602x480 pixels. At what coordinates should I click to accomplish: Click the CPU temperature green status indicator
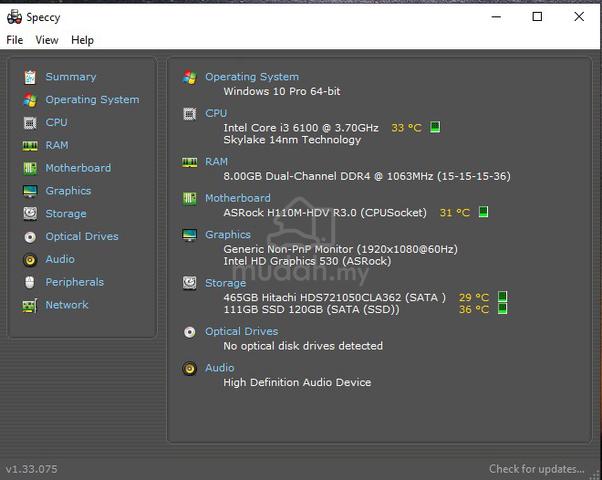[x=435, y=127]
